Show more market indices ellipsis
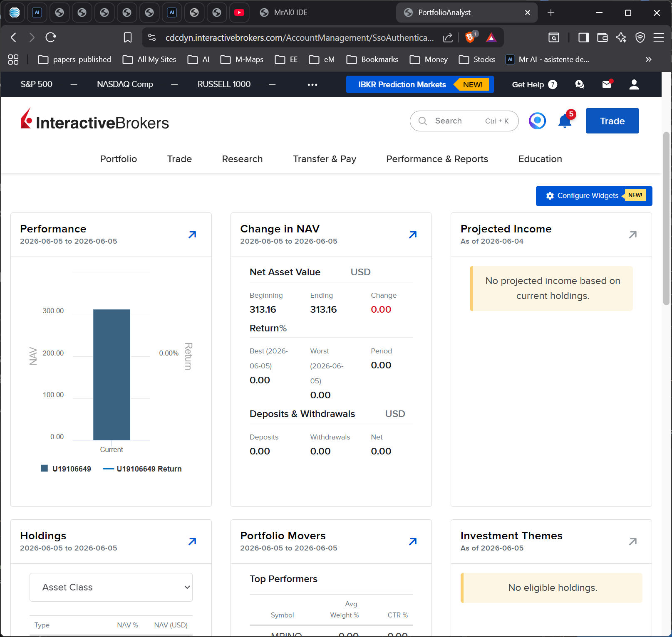The image size is (672, 637). tap(312, 85)
